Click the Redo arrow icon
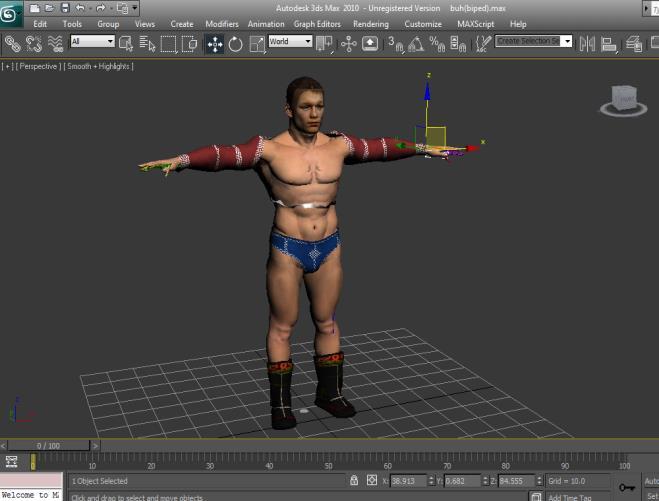659x501 pixels. [x=101, y=8]
